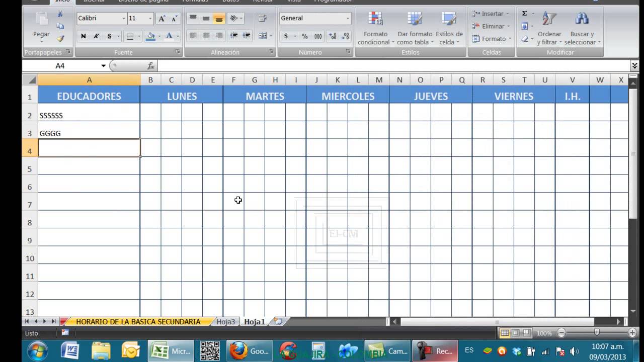This screenshot has width=644, height=362.
Task: Click the Copy icon in Portapapeles
Action: [60, 26]
